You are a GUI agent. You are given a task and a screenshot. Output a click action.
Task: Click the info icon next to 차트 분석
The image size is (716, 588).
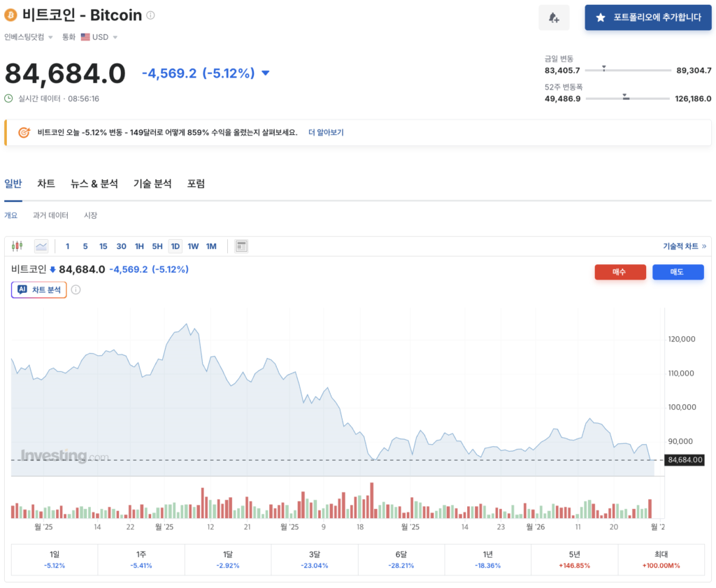(76, 289)
